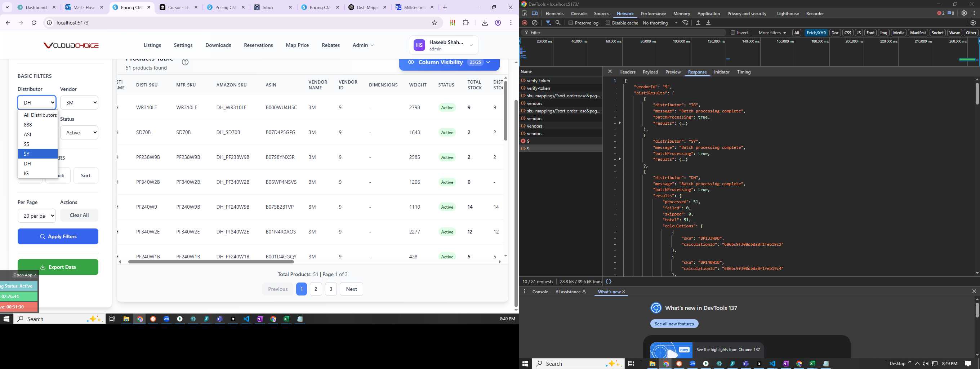The width and height of the screenshot is (980, 369).
Task: Bookmark this page with the star icon
Action: tap(435, 23)
